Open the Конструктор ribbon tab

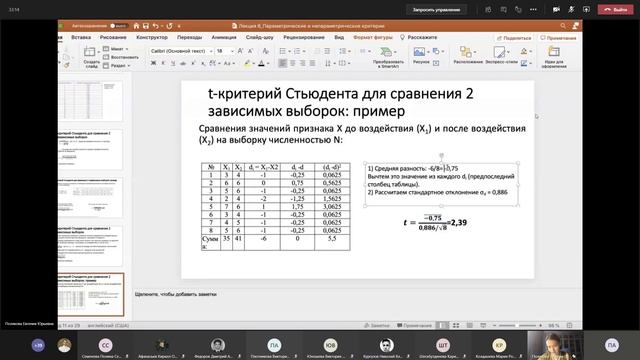(152, 37)
